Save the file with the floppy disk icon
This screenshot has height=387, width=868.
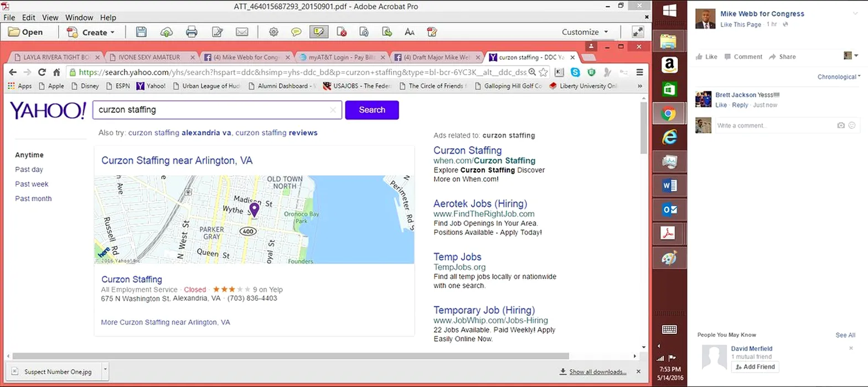click(x=141, y=32)
